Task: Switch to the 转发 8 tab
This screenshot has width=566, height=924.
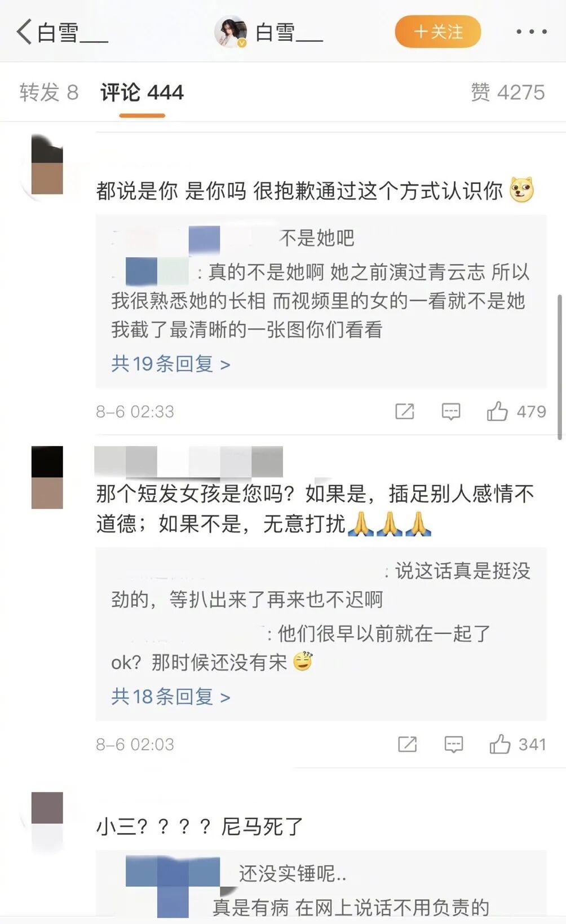Action: pos(48,92)
